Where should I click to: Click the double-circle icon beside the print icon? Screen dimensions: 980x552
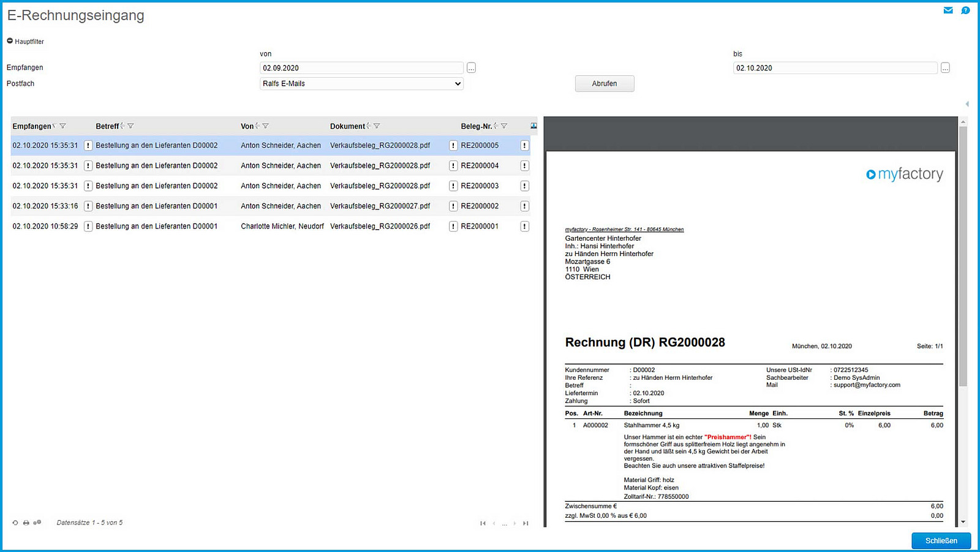37,523
